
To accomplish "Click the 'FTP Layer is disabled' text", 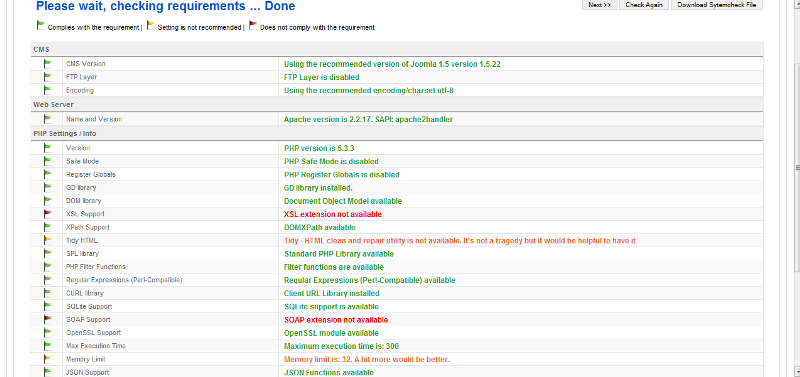I will point(321,77).
